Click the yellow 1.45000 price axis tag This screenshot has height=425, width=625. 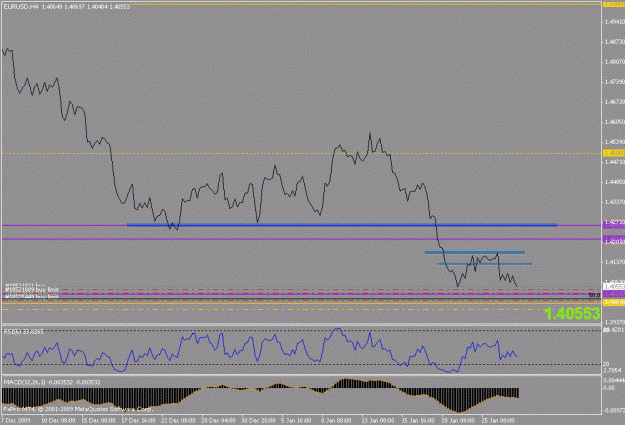point(614,153)
